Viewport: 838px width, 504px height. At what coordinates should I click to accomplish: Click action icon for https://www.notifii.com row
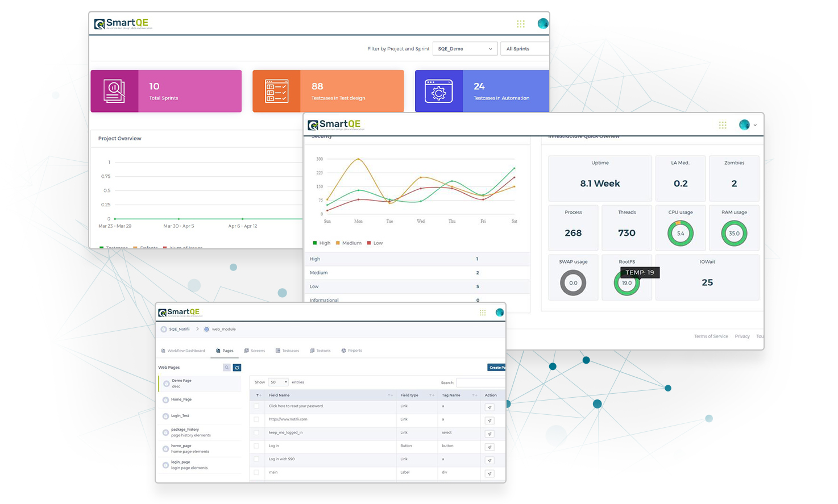coord(489,420)
